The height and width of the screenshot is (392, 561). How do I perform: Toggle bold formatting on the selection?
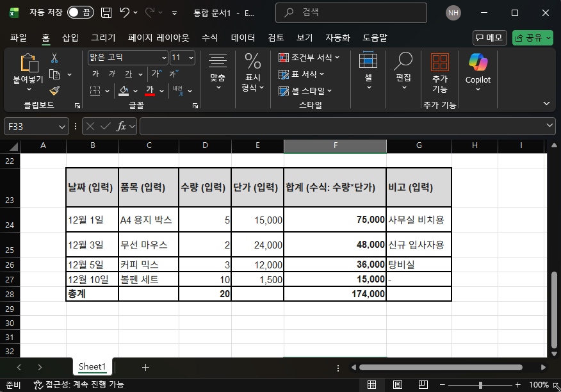(97, 73)
